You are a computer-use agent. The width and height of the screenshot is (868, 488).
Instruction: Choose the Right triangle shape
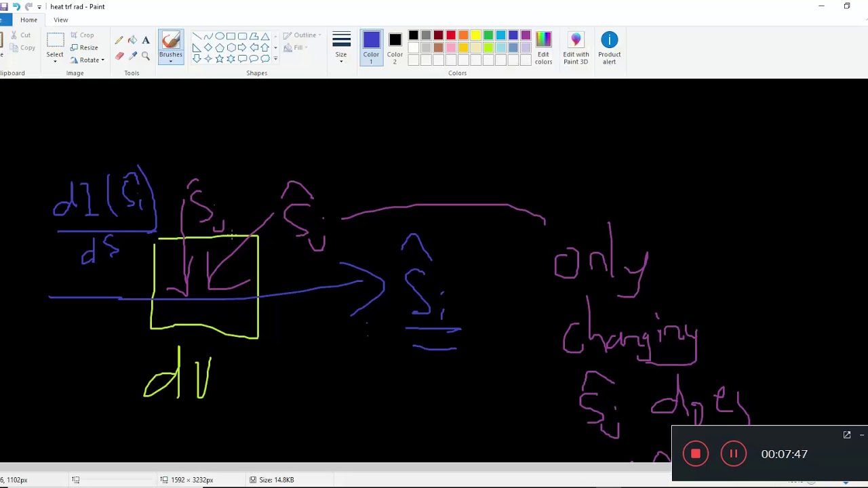click(197, 47)
